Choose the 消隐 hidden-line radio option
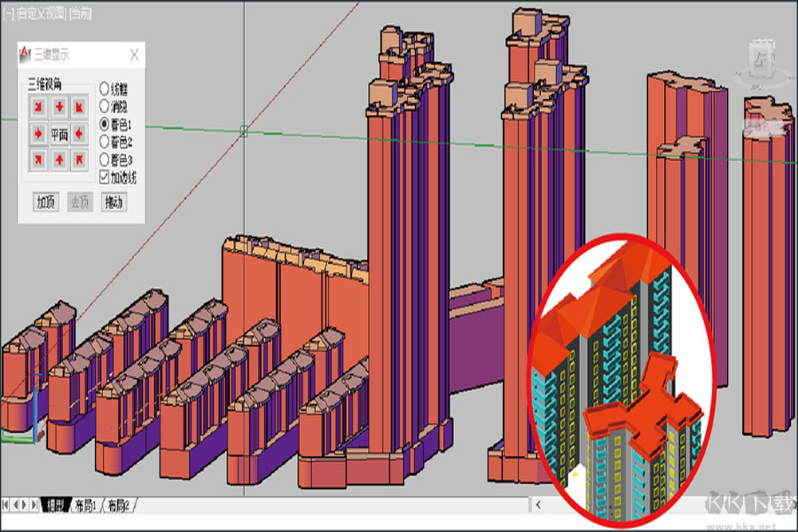Viewport: 798px width, 532px height. (x=105, y=105)
